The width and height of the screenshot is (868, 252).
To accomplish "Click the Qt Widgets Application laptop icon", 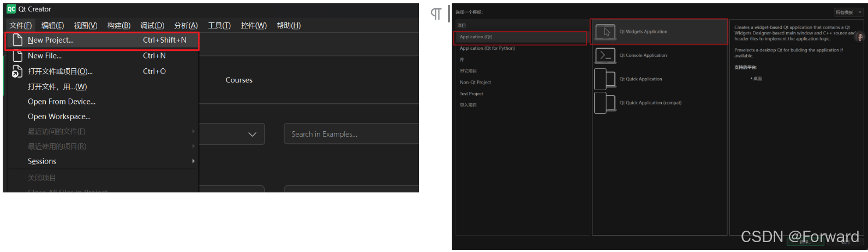I will pos(605,32).
